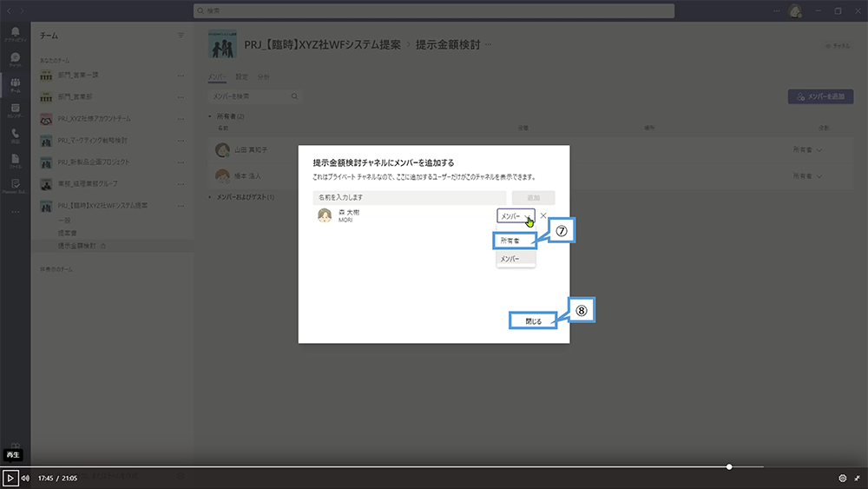Open the PRJ_マーケティング戦略検討 team
868x489 pixels.
point(93,141)
